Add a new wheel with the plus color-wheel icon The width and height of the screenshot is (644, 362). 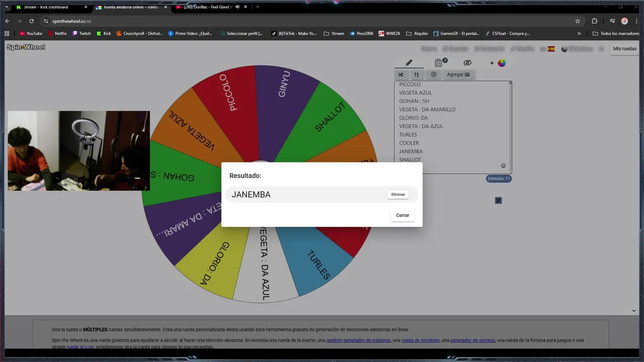498,63
